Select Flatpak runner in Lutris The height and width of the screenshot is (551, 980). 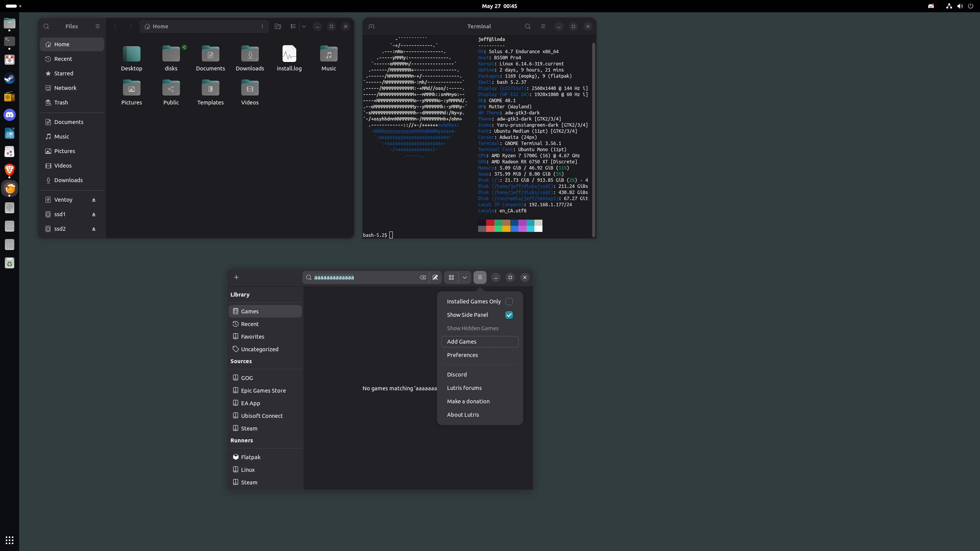pyautogui.click(x=265, y=457)
